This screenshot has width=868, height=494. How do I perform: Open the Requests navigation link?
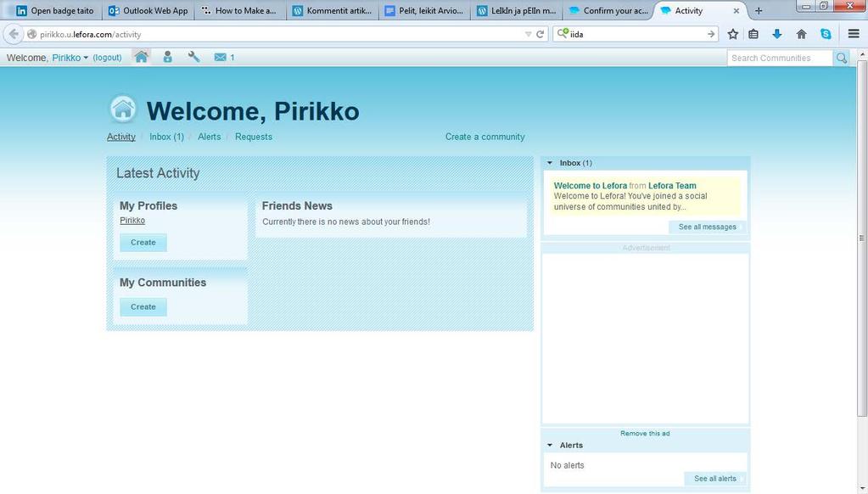pyautogui.click(x=254, y=137)
